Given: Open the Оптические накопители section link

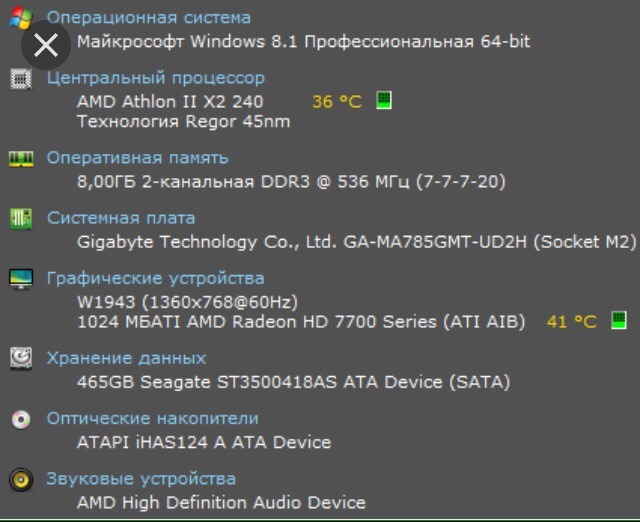Looking at the screenshot, I should click(152, 418).
